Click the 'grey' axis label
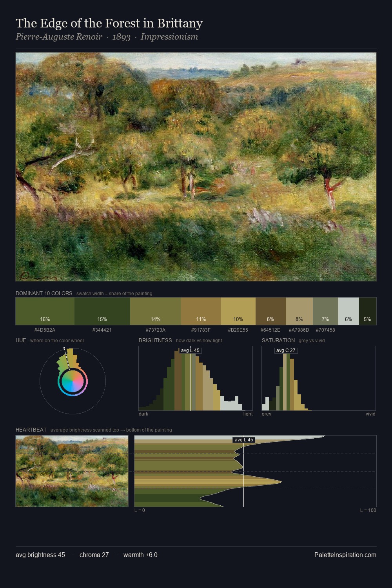 click(267, 414)
